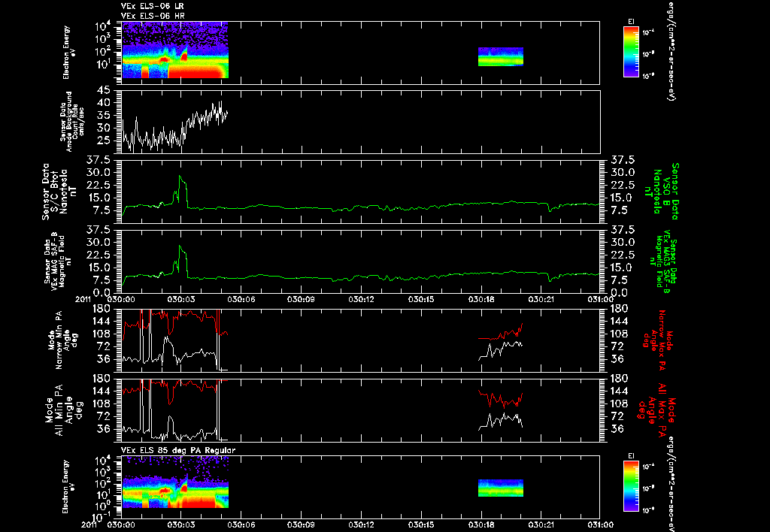
Task: Click the bottom 'Electron Energy eV' axis label
Action: pyautogui.click(x=67, y=486)
